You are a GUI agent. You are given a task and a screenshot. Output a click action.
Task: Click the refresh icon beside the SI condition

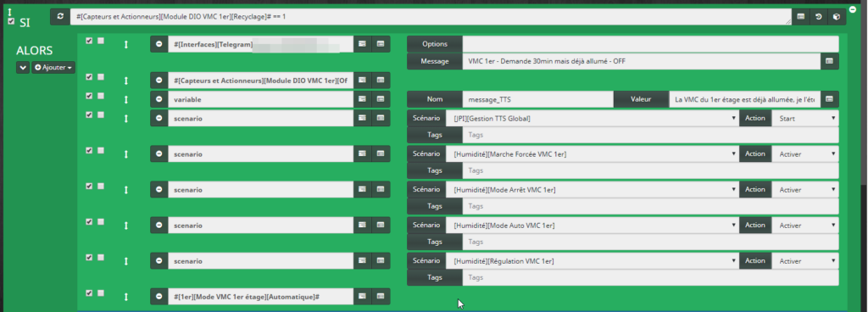(x=60, y=17)
